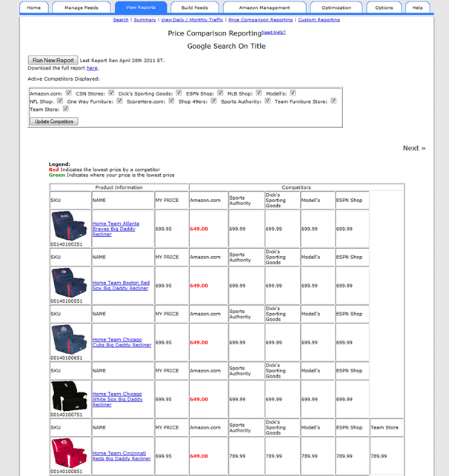
Task: Click Price Comparison Reporting link
Action: click(x=261, y=20)
